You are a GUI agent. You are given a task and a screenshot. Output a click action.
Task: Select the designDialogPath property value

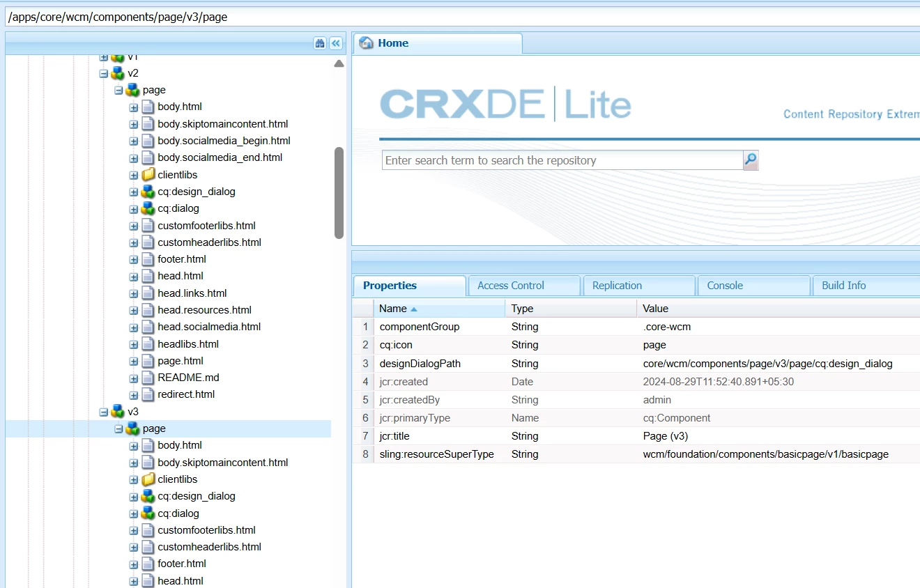(x=767, y=364)
